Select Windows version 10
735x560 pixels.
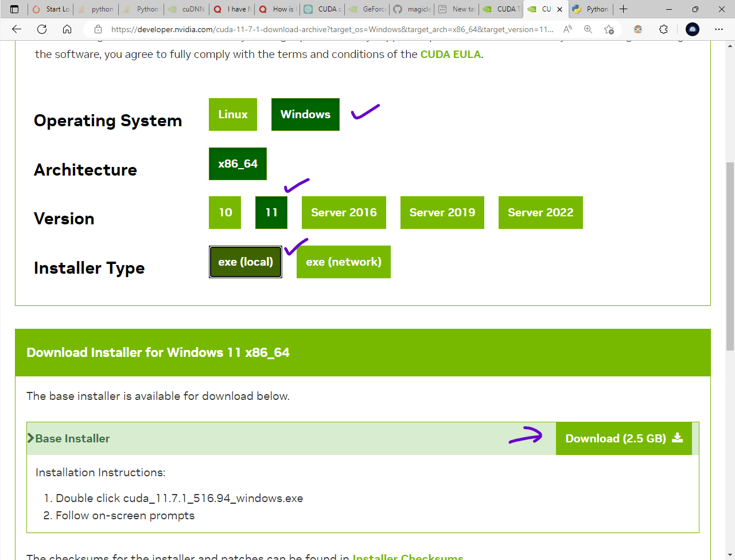pyautogui.click(x=225, y=212)
